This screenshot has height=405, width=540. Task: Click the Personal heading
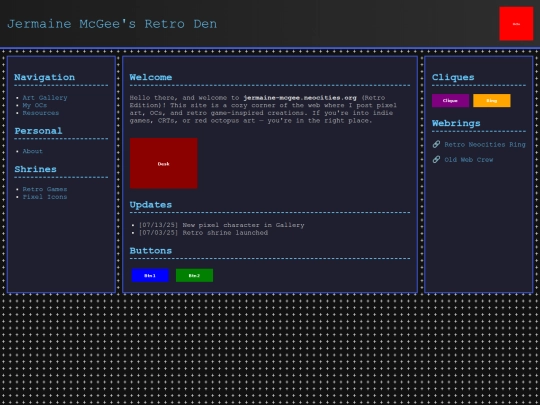pyautogui.click(x=38, y=131)
